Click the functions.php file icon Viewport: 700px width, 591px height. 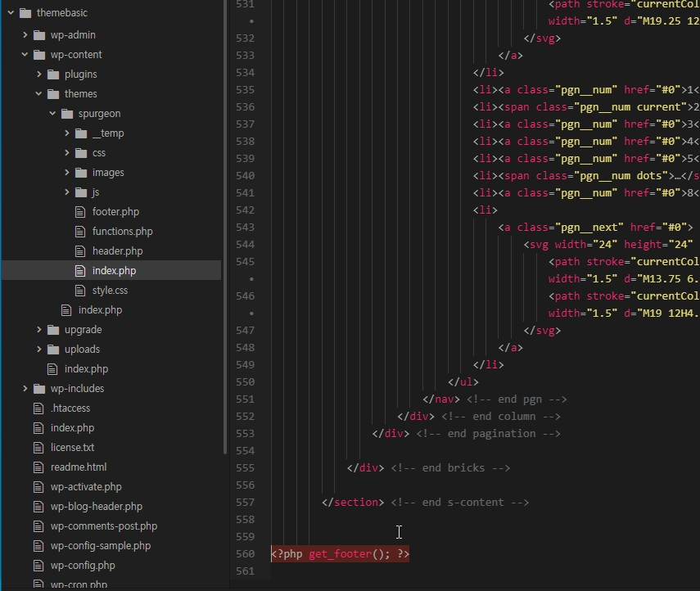(80, 231)
